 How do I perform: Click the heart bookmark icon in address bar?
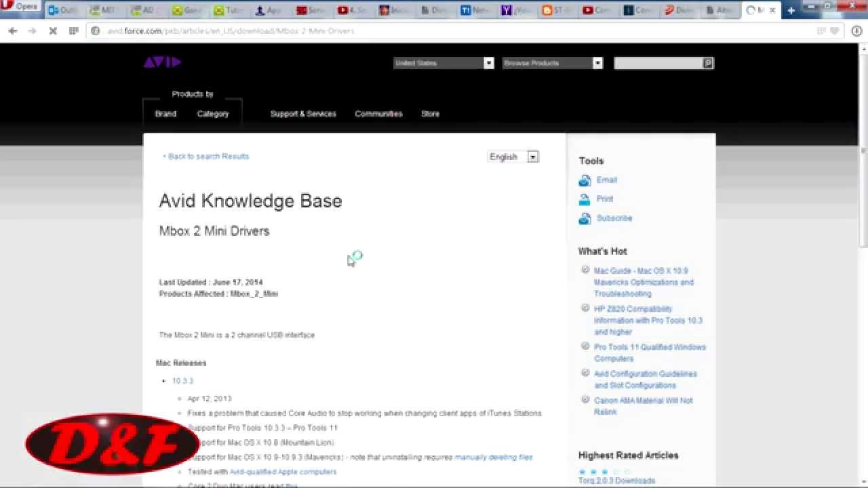point(835,31)
